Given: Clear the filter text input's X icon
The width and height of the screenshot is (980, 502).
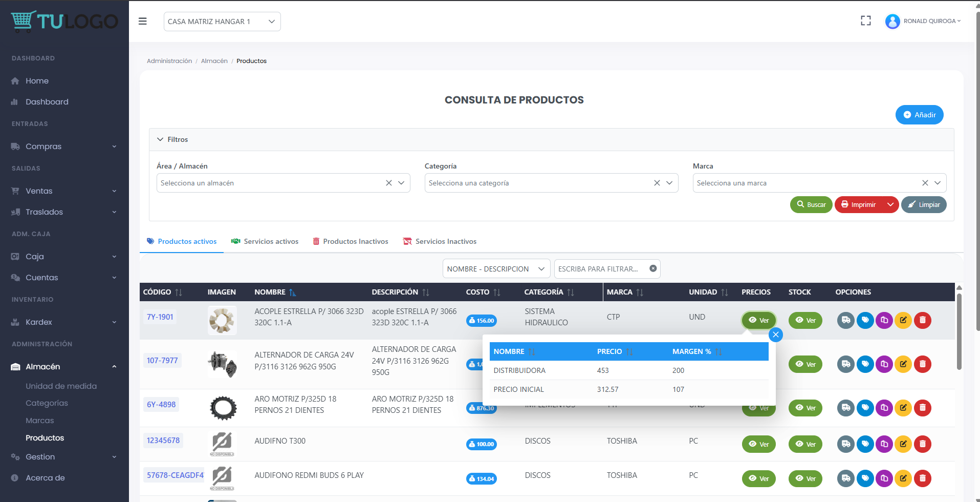Looking at the screenshot, I should tap(653, 268).
